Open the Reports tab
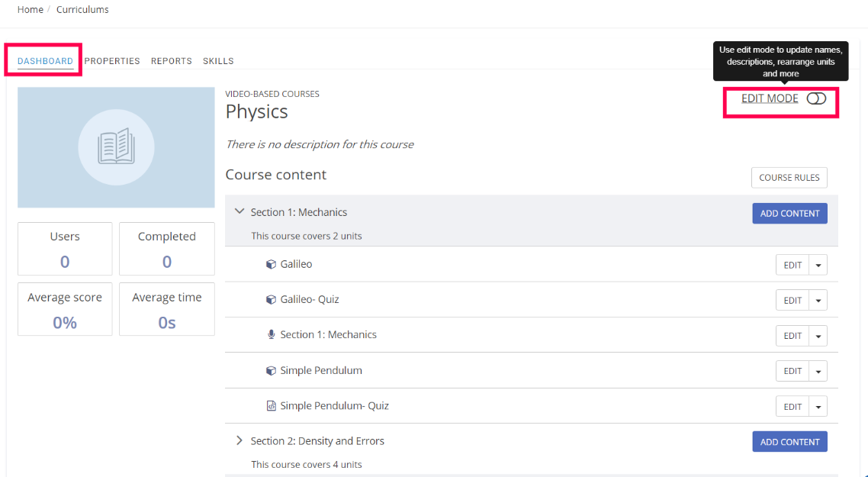868x477 pixels. coord(172,61)
